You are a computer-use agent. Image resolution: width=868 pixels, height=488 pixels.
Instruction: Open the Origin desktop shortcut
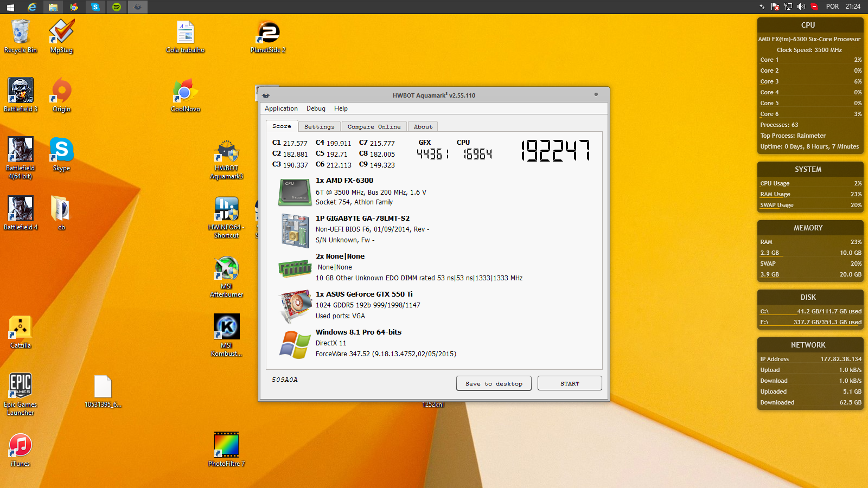pos(61,95)
